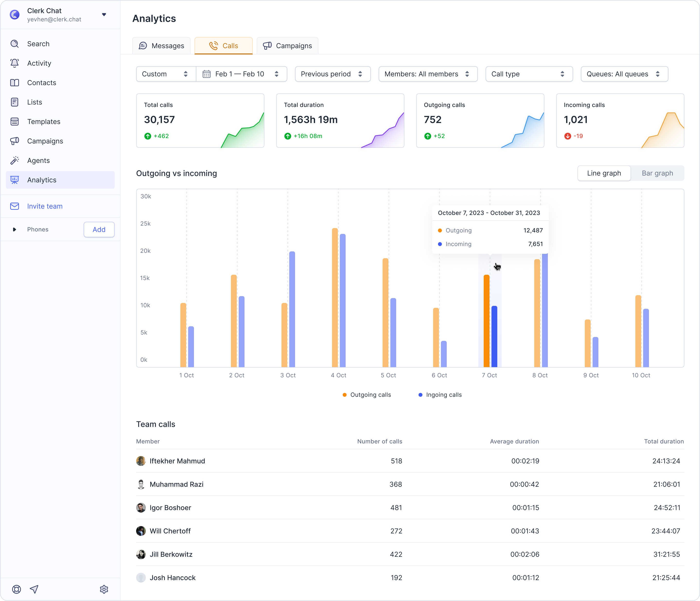This screenshot has width=700, height=601.
Task: Open Contacts book icon in sidebar
Action: tap(15, 83)
